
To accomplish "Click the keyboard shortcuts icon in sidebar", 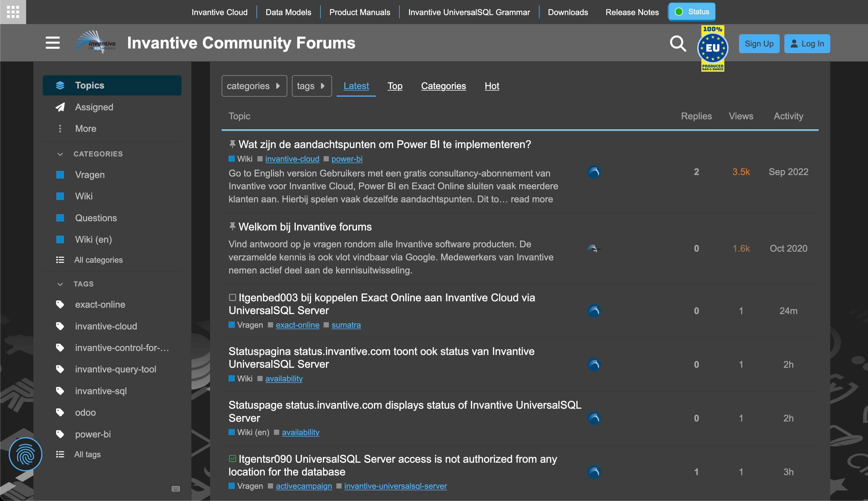I will [175, 489].
